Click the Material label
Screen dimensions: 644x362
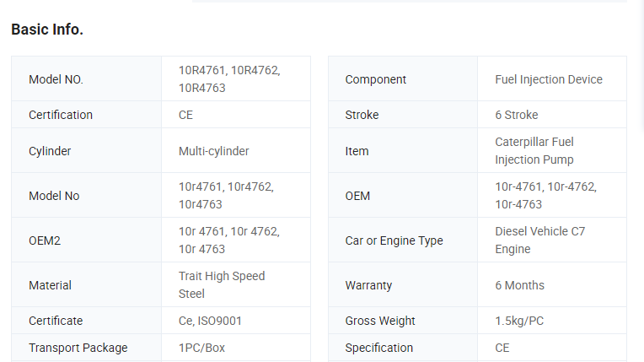(x=50, y=285)
